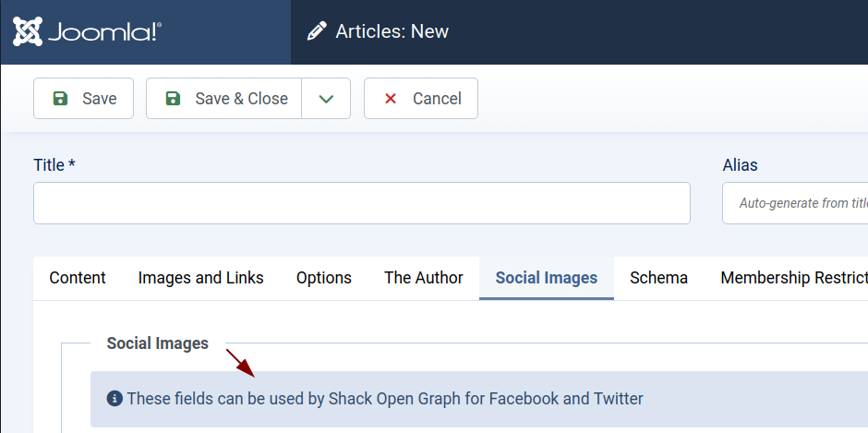Click the info icon in the notice

click(115, 399)
